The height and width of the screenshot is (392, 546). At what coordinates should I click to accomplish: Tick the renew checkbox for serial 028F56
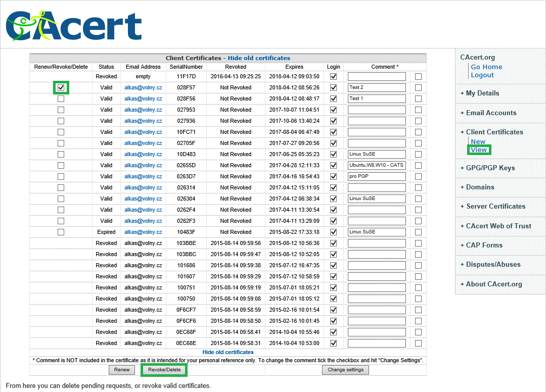[x=61, y=99]
